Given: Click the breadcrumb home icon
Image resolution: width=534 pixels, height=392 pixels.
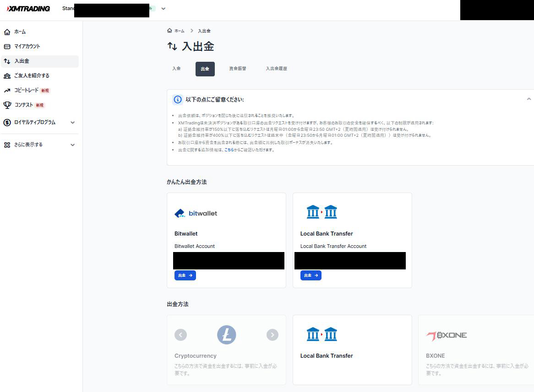Looking at the screenshot, I should (169, 31).
